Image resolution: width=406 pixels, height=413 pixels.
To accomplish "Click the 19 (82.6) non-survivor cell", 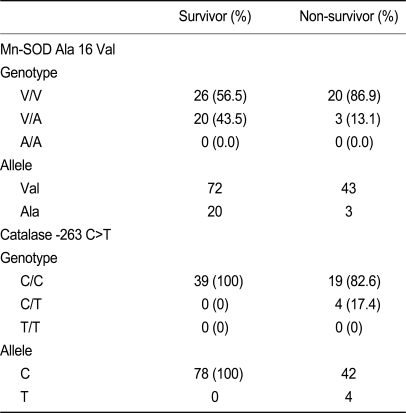I will (x=354, y=281).
